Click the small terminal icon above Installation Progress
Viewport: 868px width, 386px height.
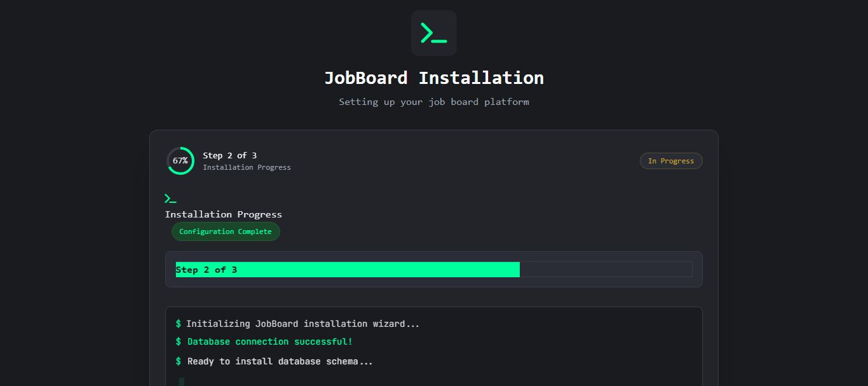pos(170,198)
